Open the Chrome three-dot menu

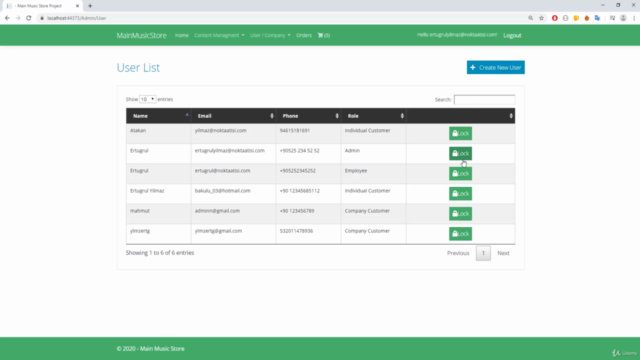coord(634,18)
